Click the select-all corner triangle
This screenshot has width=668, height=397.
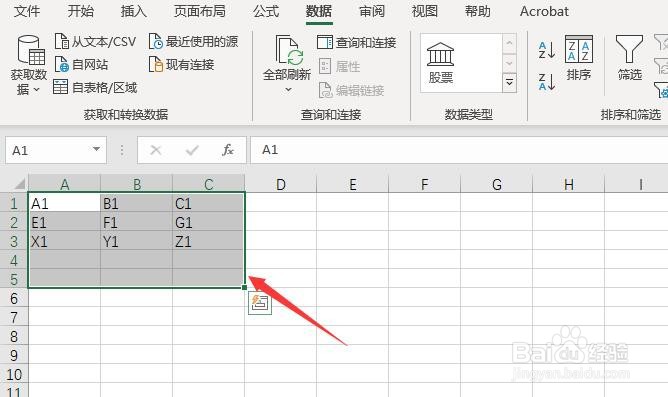[19, 184]
